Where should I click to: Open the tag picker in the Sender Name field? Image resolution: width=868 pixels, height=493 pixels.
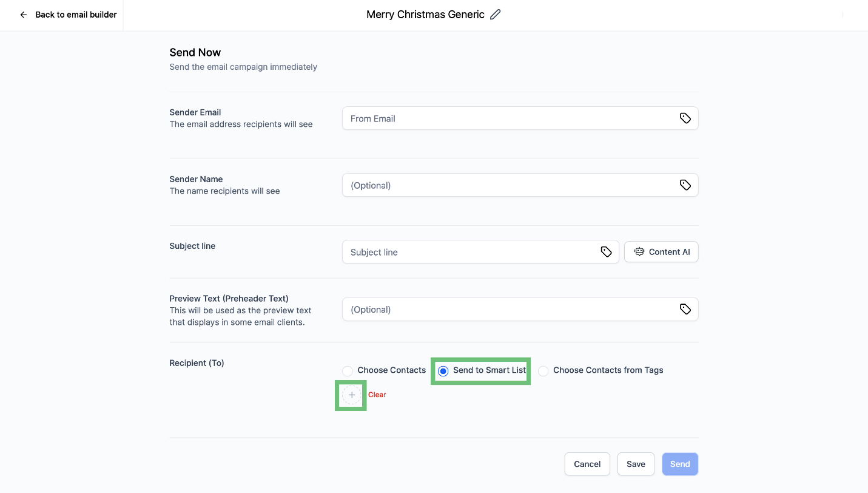coord(685,185)
